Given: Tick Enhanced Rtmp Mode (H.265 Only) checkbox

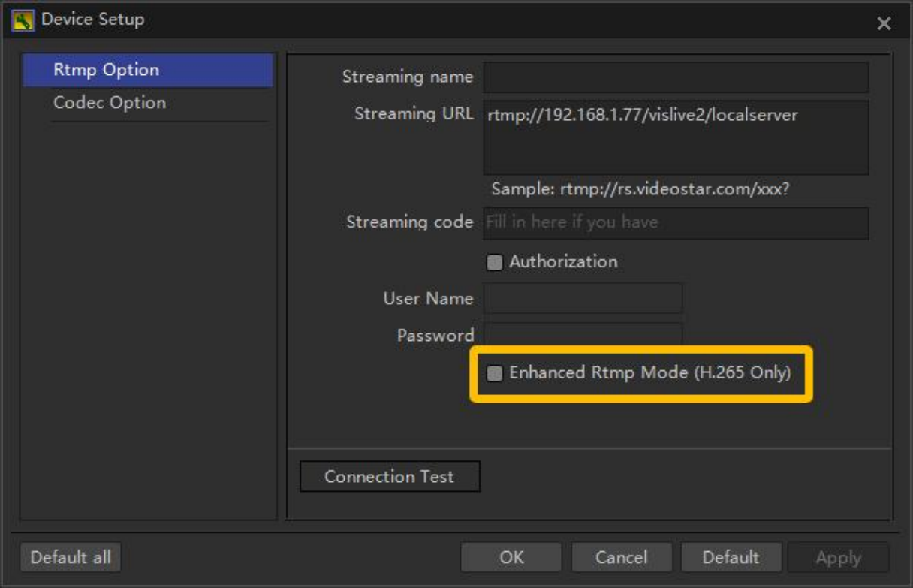Looking at the screenshot, I should click(x=494, y=374).
